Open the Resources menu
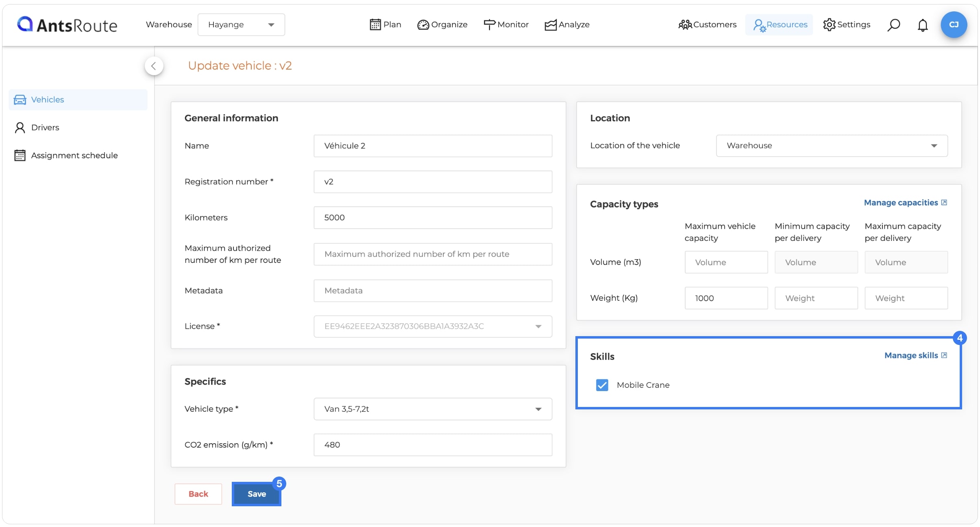 click(x=779, y=25)
